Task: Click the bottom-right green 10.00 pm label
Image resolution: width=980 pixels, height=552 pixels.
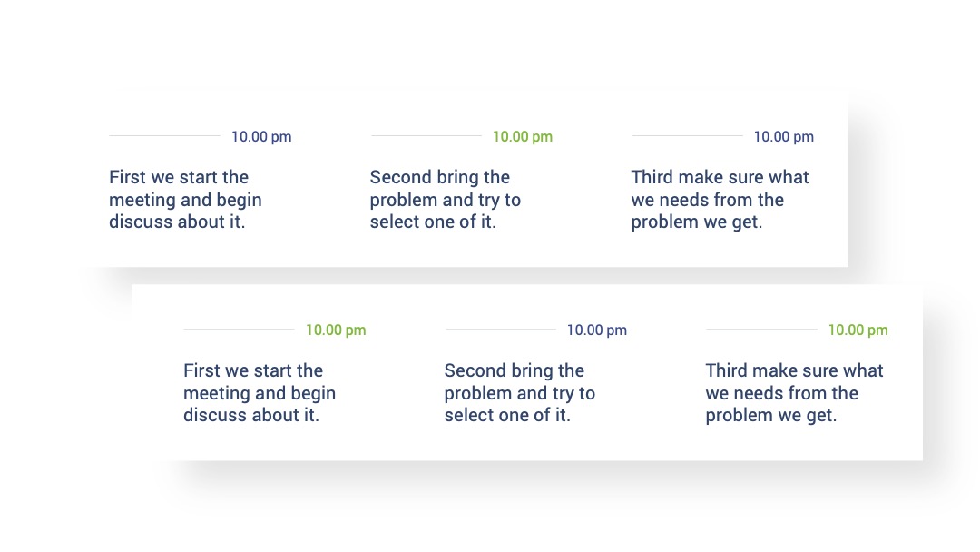Action: tap(858, 330)
